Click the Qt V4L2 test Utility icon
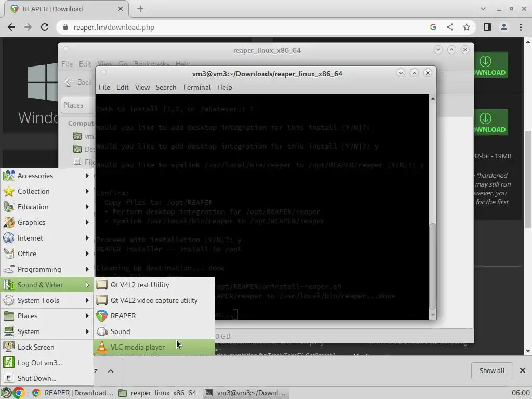Image resolution: width=532 pixels, height=399 pixels. tap(101, 285)
